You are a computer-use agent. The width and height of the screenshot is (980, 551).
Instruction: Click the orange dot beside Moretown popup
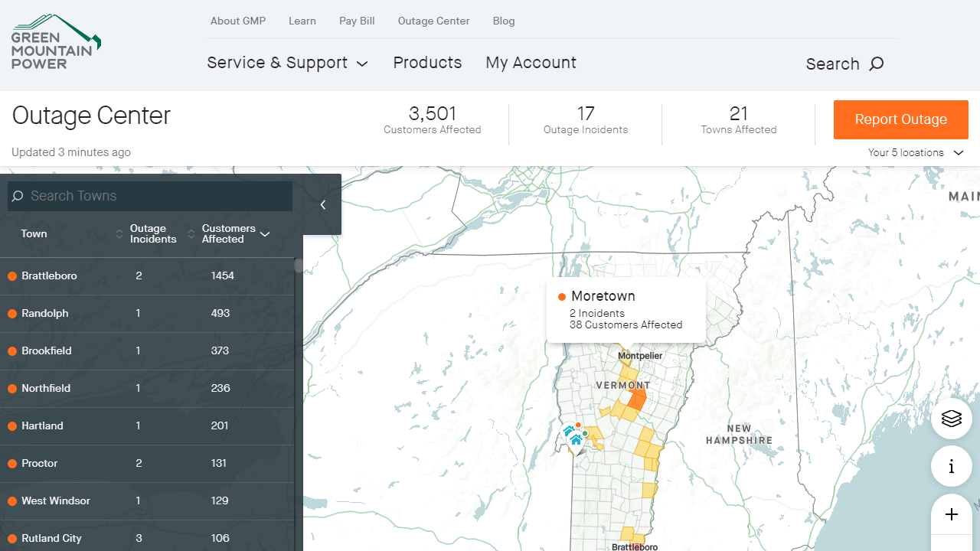point(562,297)
